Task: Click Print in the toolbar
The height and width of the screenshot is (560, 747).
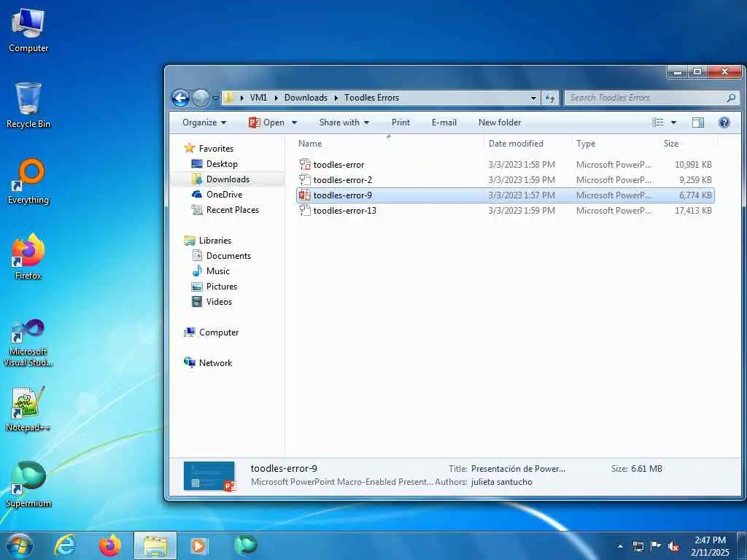Action: point(400,122)
